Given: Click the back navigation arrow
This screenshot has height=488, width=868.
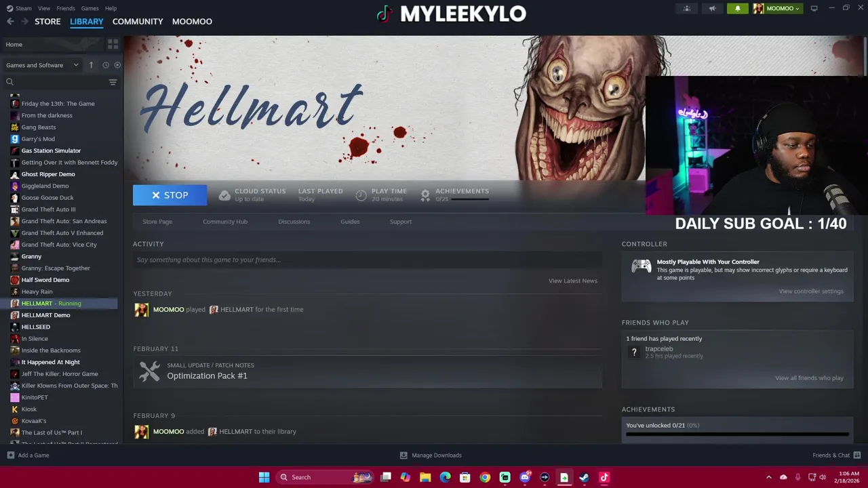Looking at the screenshot, I should click(x=10, y=22).
